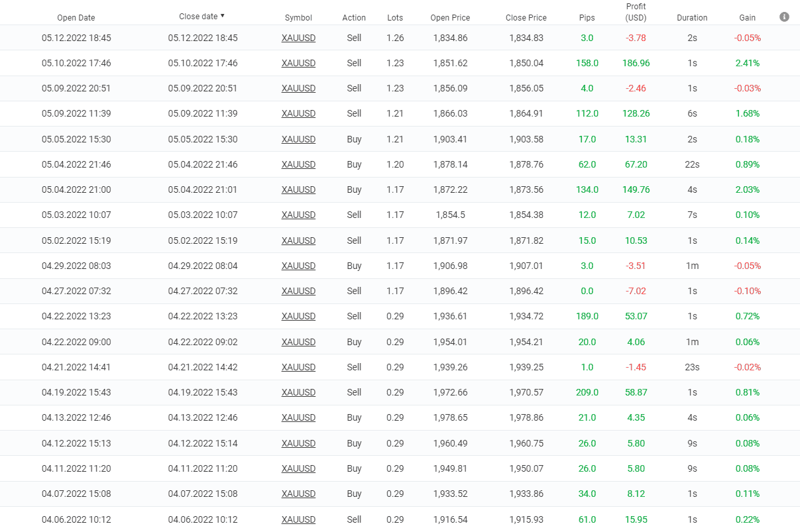The image size is (800, 532).
Task: Sort by Symbol column header
Action: click(298, 18)
